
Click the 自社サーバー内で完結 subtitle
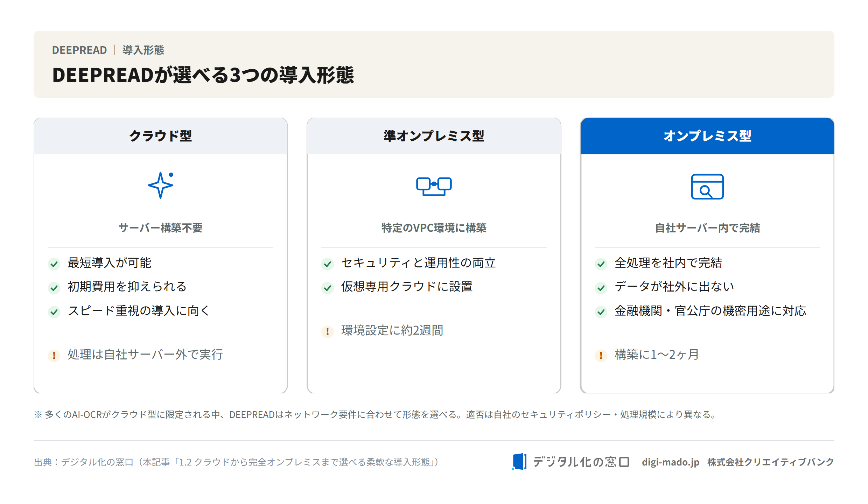pyautogui.click(x=707, y=228)
